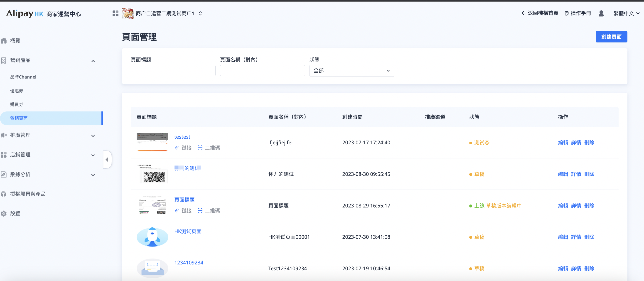Click the 二維碼 QR icon under 頁面標題

200,210
